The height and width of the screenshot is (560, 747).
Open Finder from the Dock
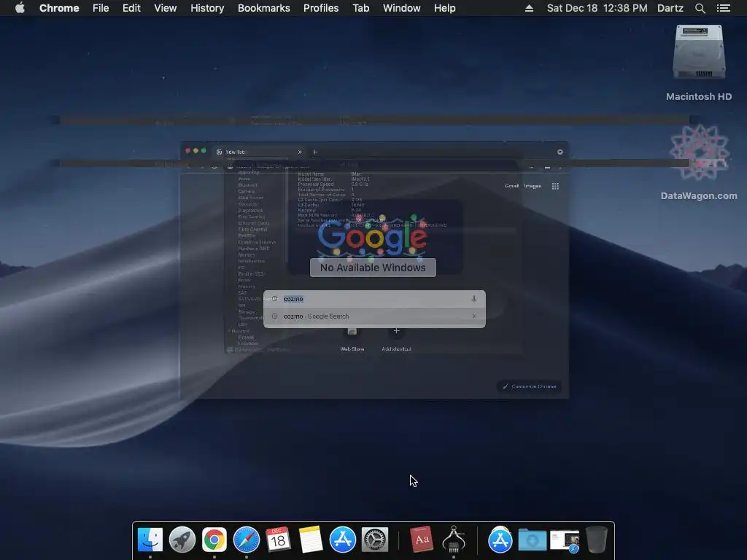[150, 540]
